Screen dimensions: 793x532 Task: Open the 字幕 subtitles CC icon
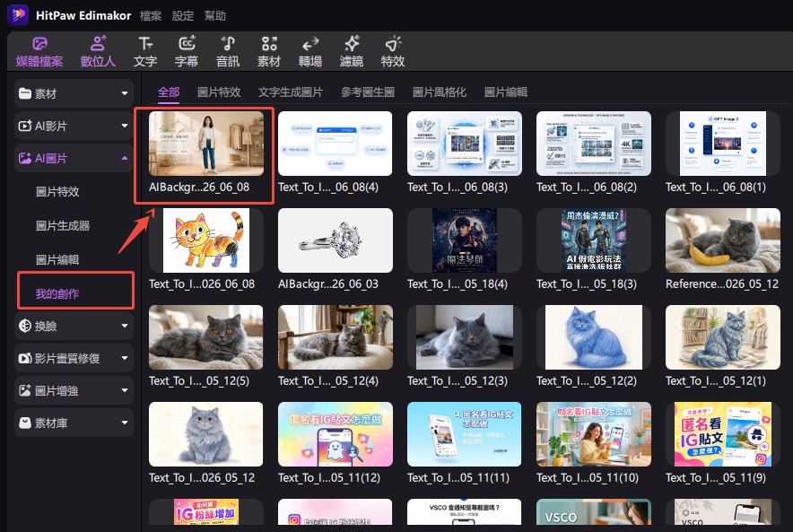coord(187,43)
